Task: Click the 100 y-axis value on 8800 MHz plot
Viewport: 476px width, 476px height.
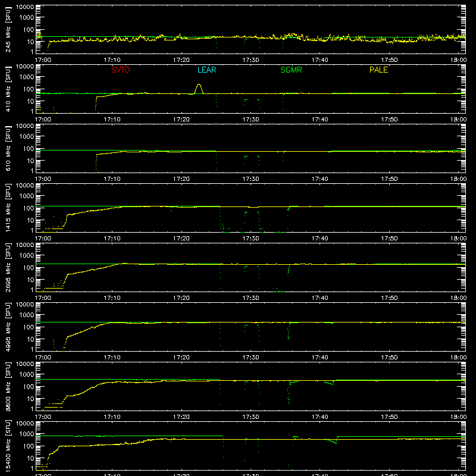Action: 29,387
